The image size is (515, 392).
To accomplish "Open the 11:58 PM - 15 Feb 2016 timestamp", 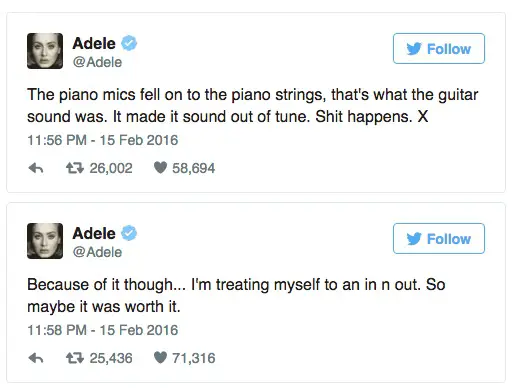I will pos(103,330).
